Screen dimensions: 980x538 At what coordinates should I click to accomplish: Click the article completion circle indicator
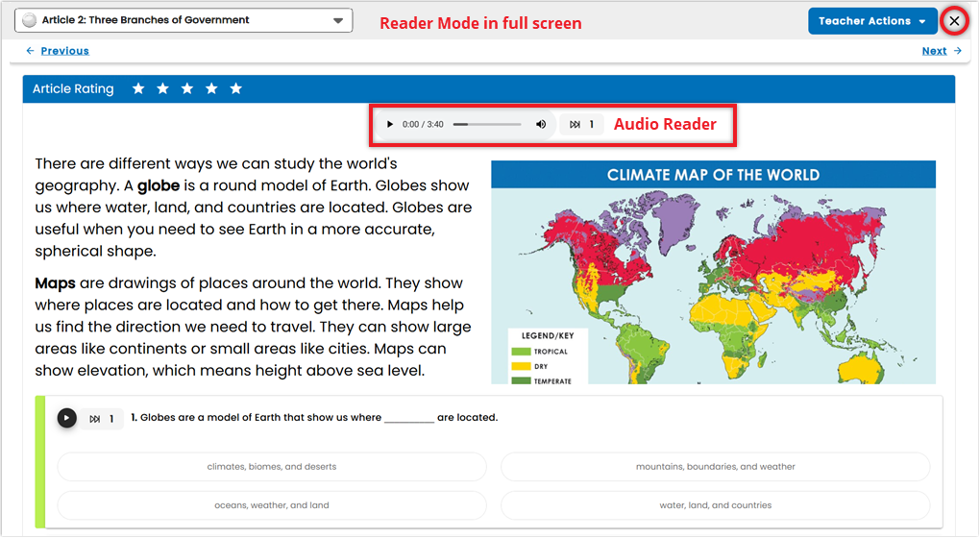click(x=29, y=20)
